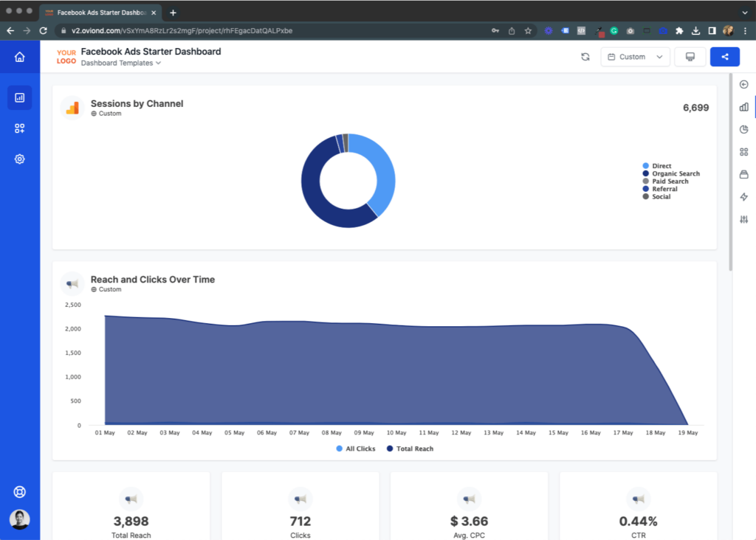Click the Sessions by Channel title

[137, 103]
